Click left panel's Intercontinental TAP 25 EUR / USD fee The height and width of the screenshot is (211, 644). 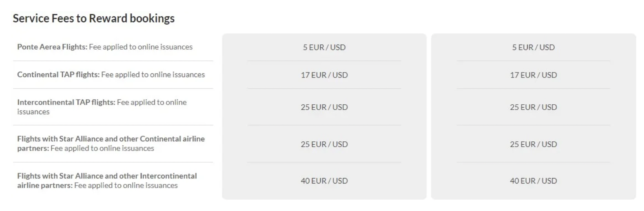pyautogui.click(x=324, y=107)
